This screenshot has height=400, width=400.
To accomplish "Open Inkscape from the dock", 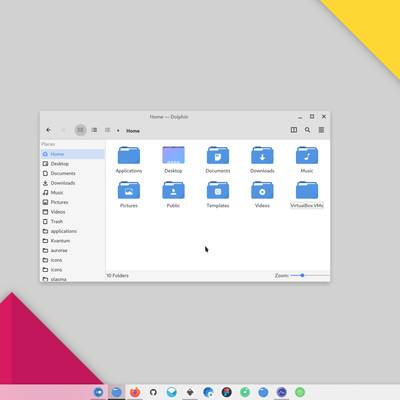I will 190,392.
